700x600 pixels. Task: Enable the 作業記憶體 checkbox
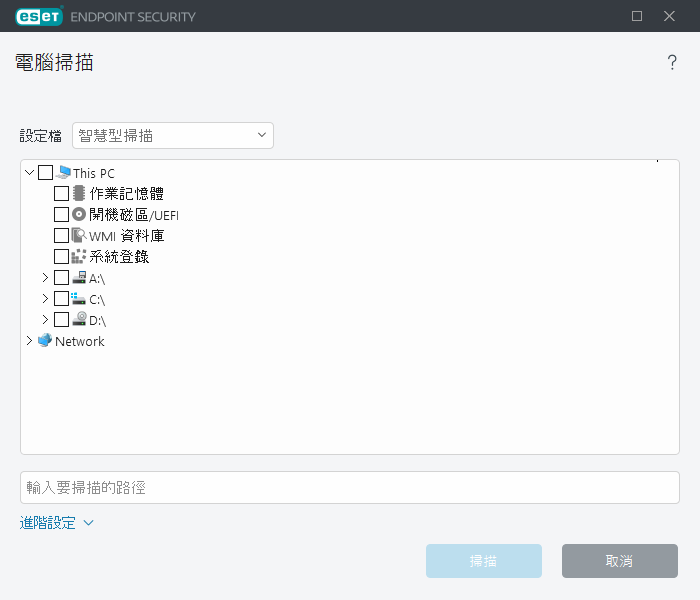pyautogui.click(x=62, y=194)
